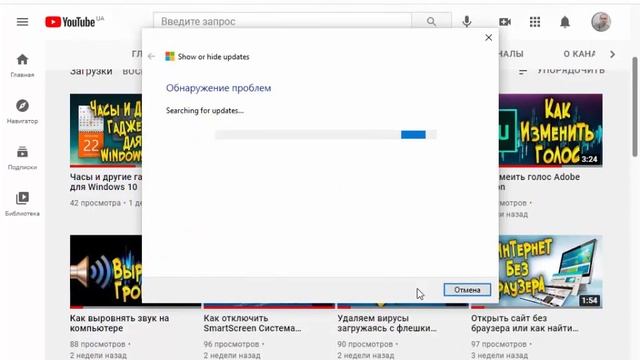Click Отмена button in dialog
Image resolution: width=640 pixels, height=360 pixels.
pos(467,290)
